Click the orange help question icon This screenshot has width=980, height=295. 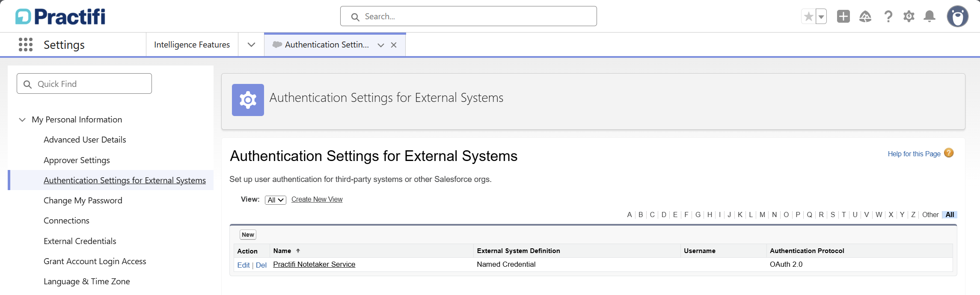[x=949, y=153]
